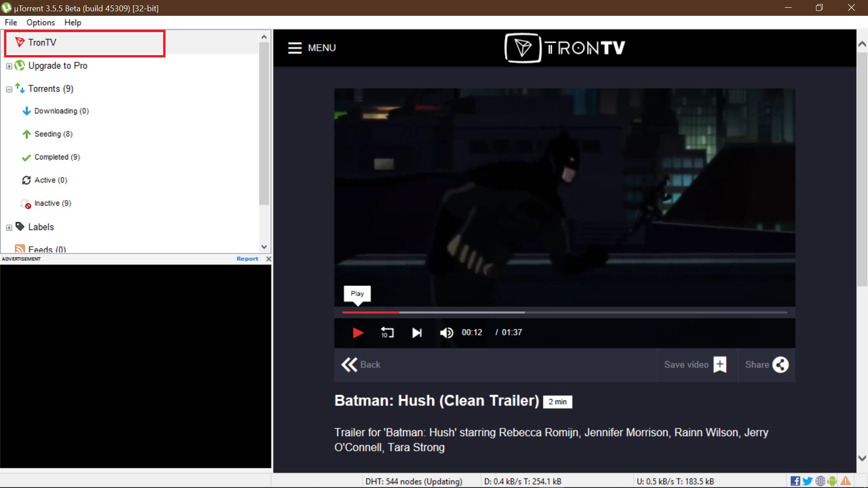Click the upload speed U: 0.5 kB/s status
Screen dimensions: 868x488
[x=675, y=482]
